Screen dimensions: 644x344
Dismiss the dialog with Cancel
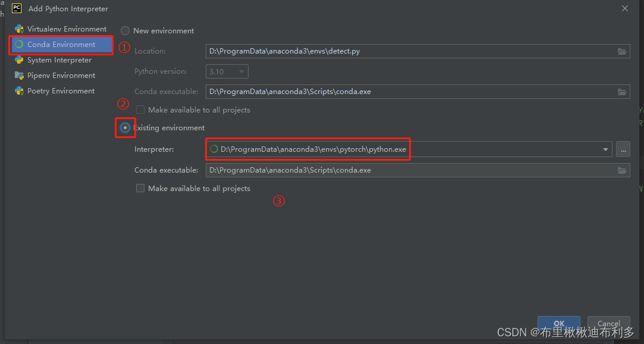click(608, 323)
